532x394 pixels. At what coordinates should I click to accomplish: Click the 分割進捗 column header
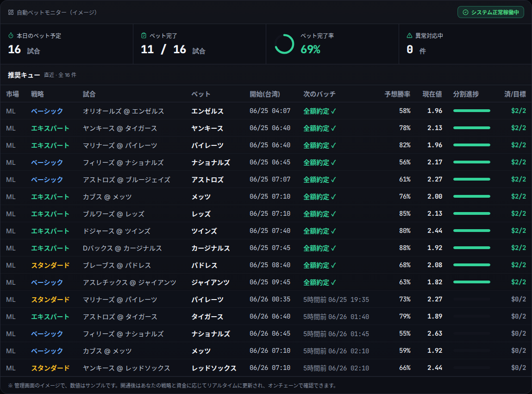point(466,94)
